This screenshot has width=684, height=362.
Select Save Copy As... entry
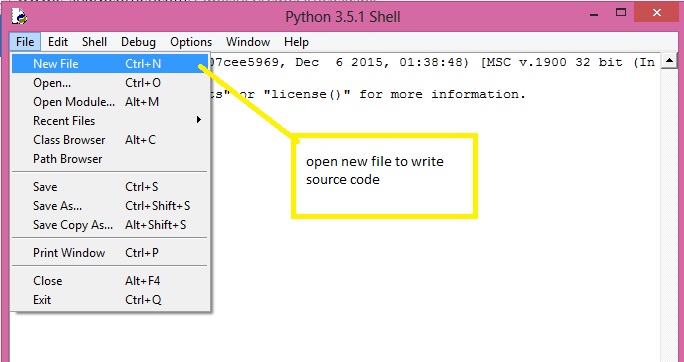(109, 225)
